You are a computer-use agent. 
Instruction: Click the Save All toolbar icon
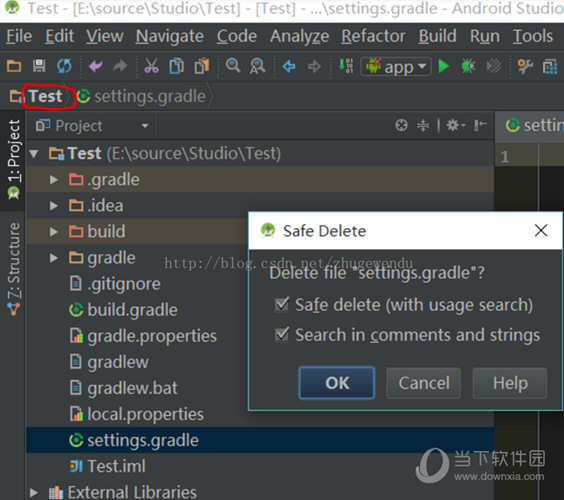(x=39, y=66)
